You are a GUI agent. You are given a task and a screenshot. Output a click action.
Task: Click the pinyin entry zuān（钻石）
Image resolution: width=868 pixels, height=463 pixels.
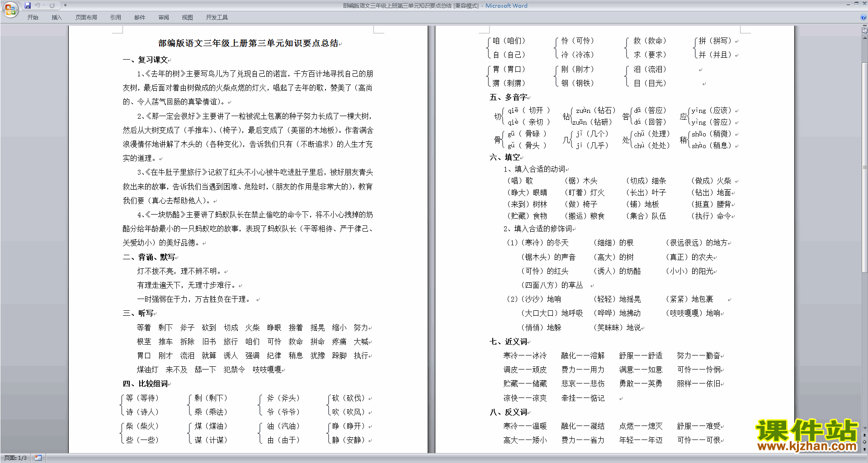(x=596, y=110)
